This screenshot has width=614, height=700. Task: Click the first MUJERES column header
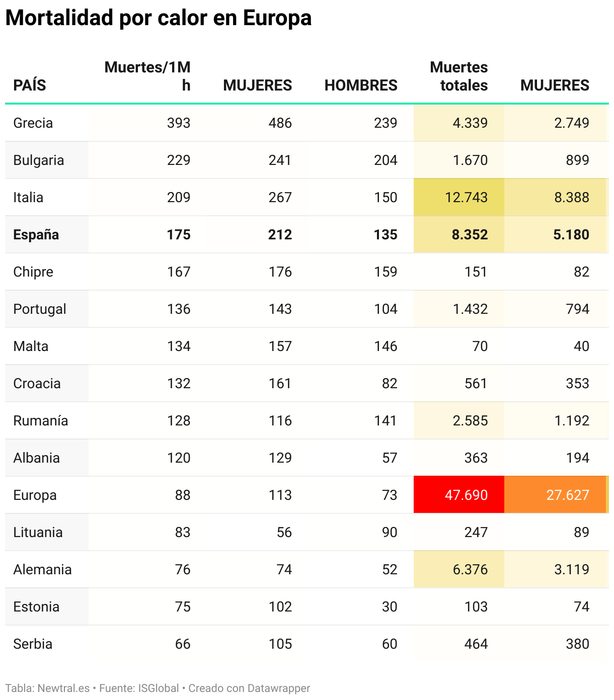(x=258, y=85)
